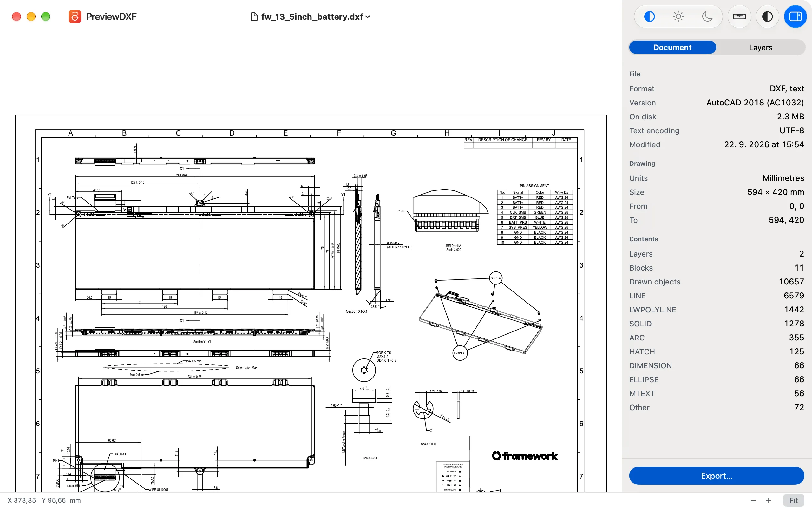Toggle the inspector sidebar panel
Viewport: 812px width, 508px height.
pyautogui.click(x=795, y=17)
